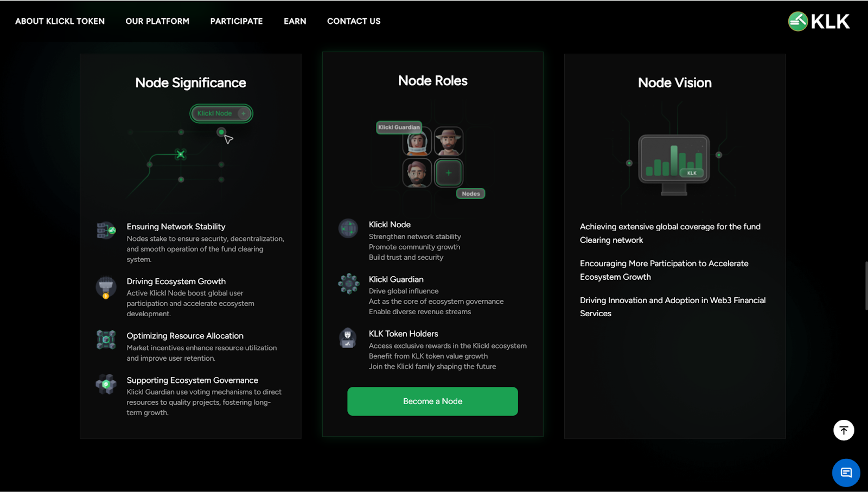Click the bearded man avatar

pyautogui.click(x=417, y=173)
